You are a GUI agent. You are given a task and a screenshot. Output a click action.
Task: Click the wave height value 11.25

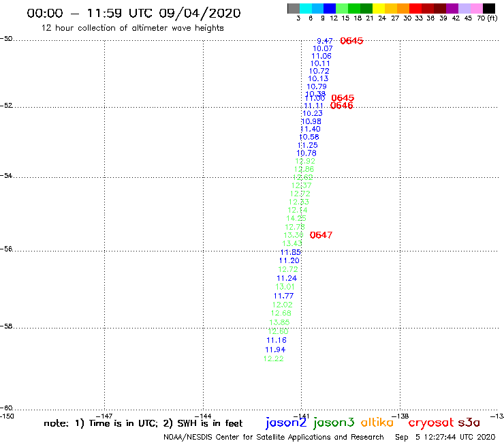pos(308,145)
